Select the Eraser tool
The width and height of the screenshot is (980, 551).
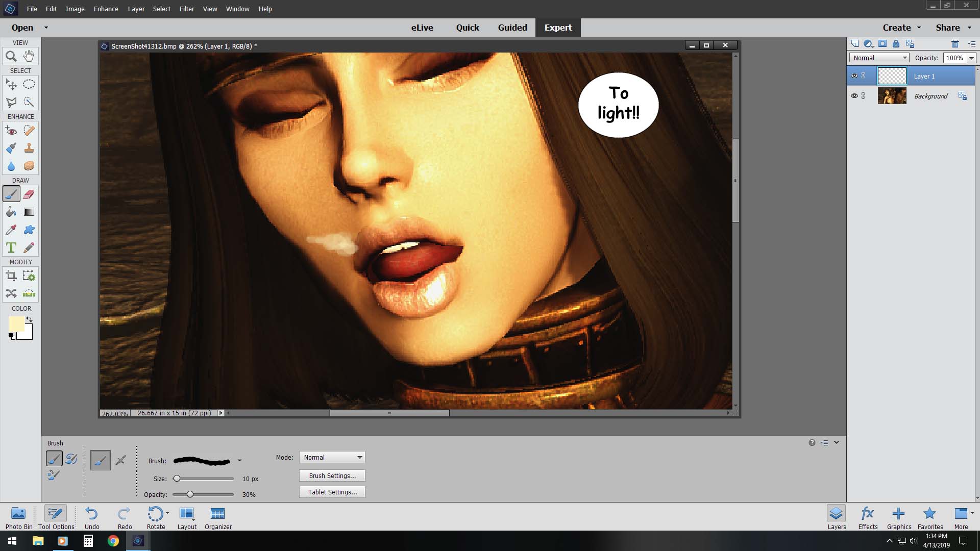[x=29, y=194]
